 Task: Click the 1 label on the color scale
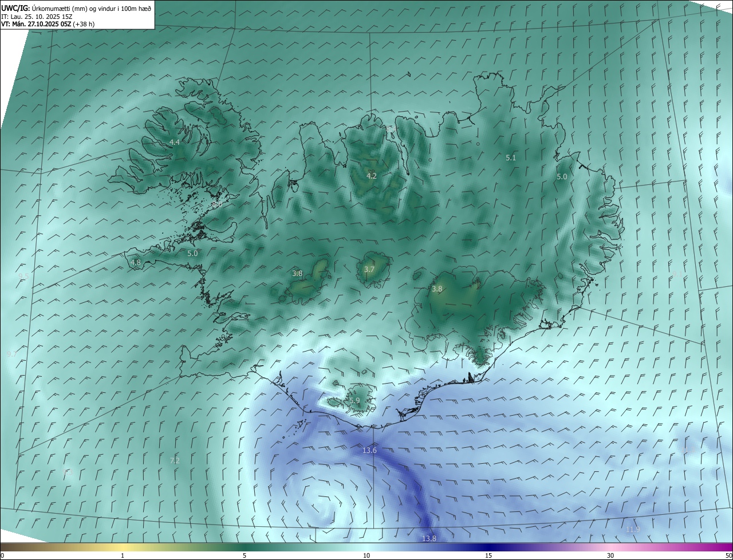click(x=123, y=555)
